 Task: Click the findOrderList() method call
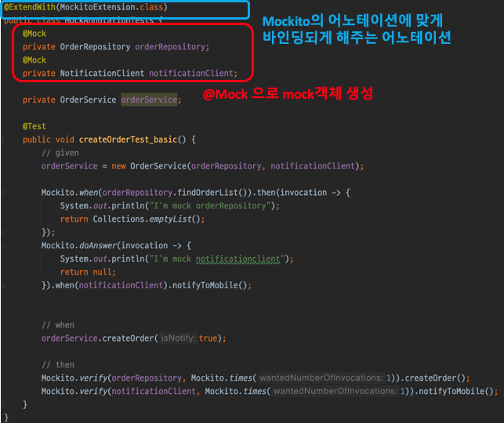point(215,193)
